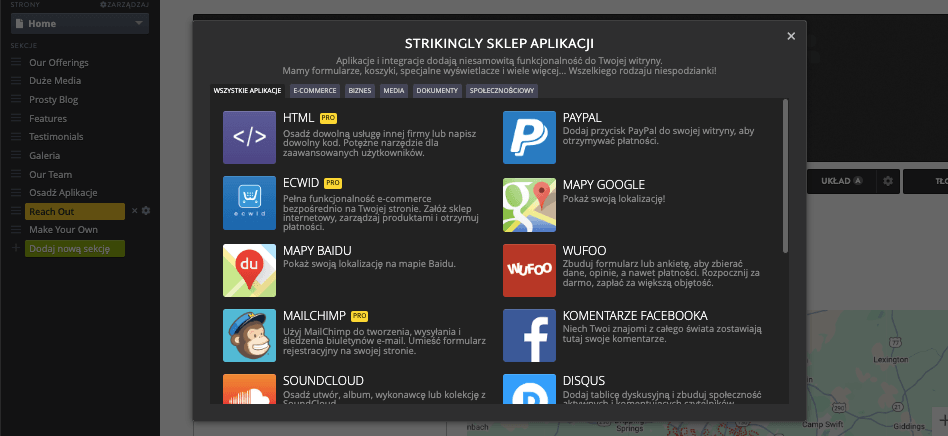
Task: Click the MAILCHIMP app title
Action: click(x=314, y=316)
